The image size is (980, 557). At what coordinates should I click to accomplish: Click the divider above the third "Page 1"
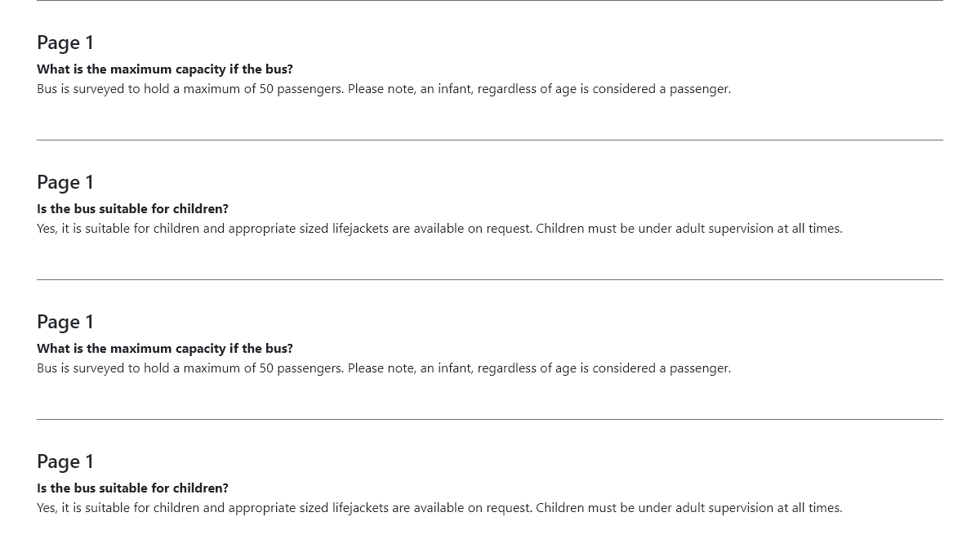click(x=490, y=279)
